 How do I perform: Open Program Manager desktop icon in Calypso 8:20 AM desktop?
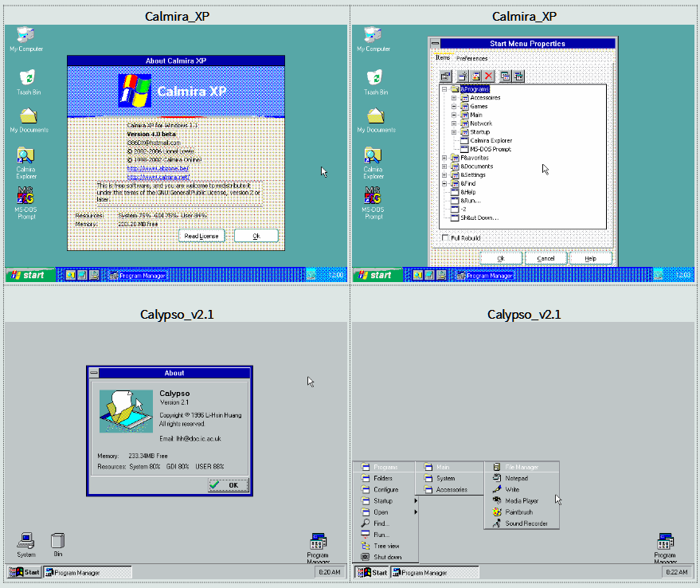318,548
